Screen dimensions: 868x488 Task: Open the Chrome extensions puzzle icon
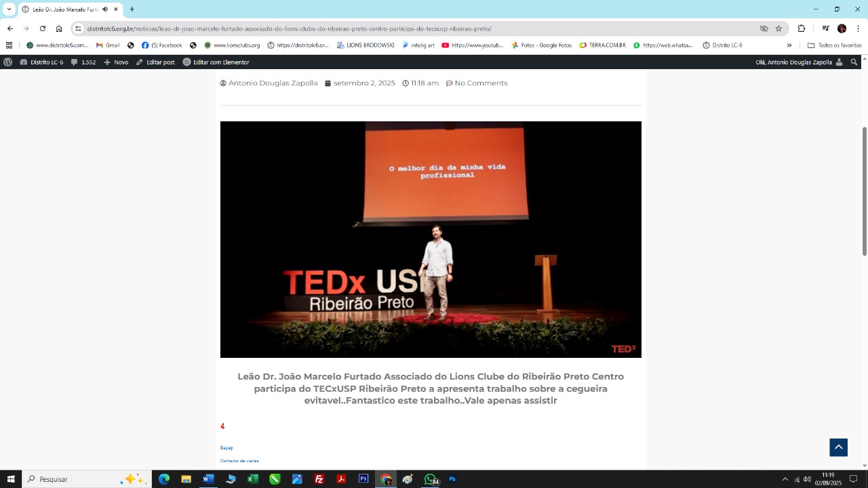pos(802,28)
